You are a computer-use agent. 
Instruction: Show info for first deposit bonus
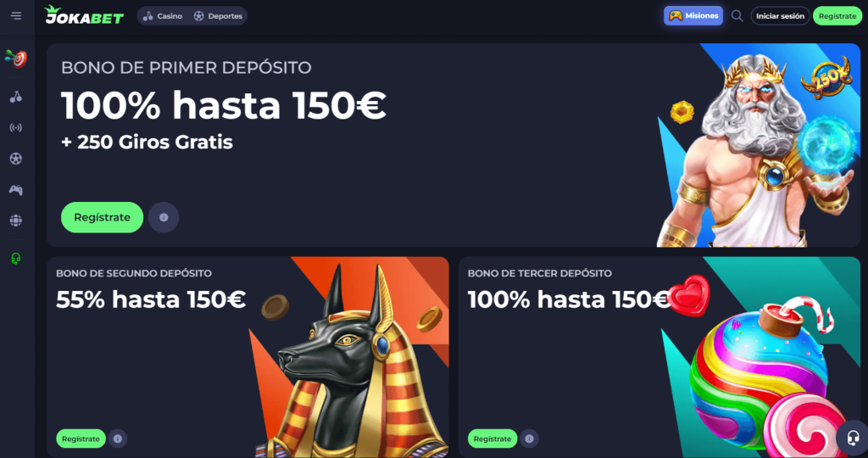[164, 218]
